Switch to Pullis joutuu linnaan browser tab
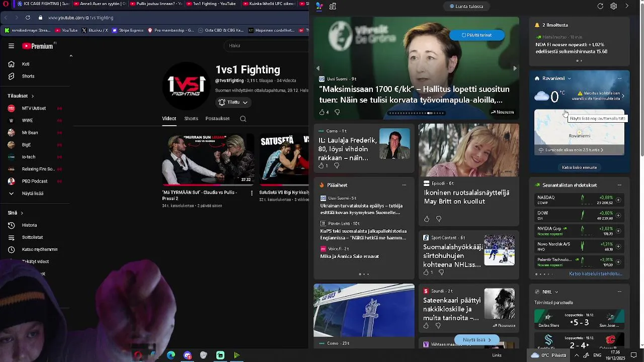This screenshot has width=644, height=362. coord(155,4)
